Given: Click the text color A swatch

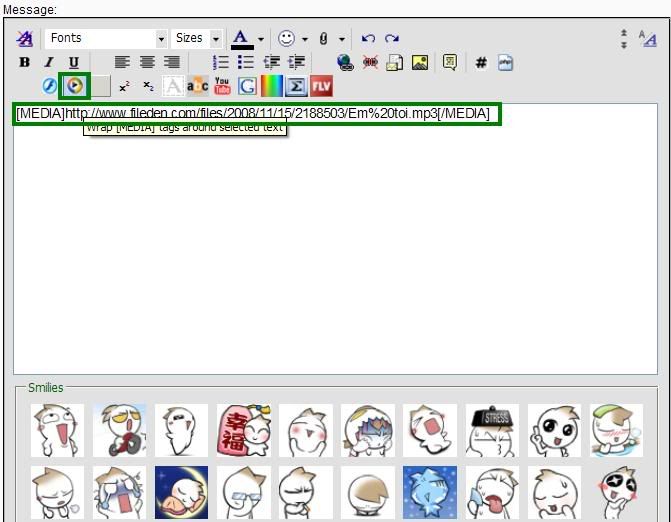Looking at the screenshot, I should (242, 38).
